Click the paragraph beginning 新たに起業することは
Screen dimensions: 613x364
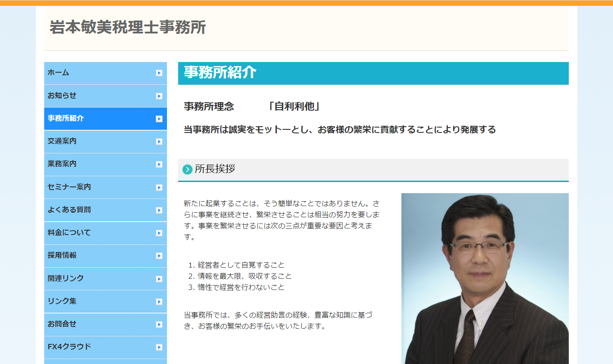click(282, 220)
